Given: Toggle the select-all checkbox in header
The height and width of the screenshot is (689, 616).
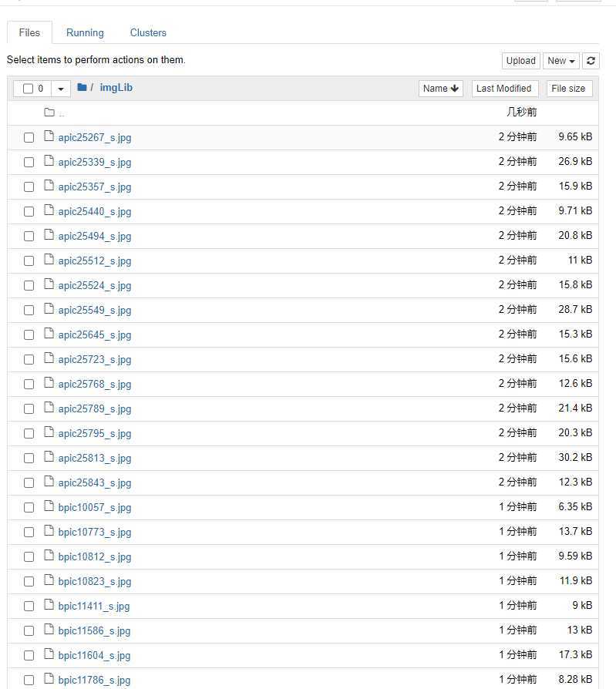Looking at the screenshot, I should 28,89.
